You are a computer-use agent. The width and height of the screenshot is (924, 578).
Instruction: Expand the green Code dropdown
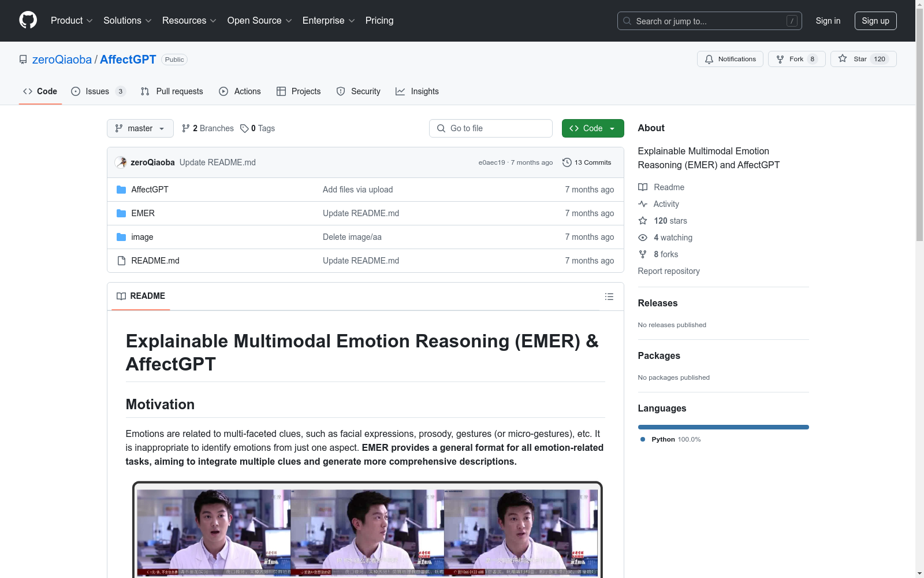[593, 128]
